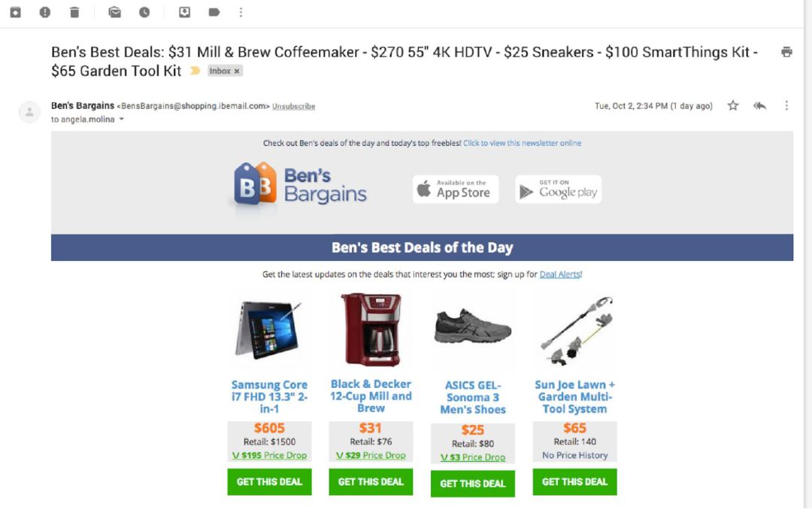
Task: Expand recipient details next to angela.molina
Action: pyautogui.click(x=122, y=120)
